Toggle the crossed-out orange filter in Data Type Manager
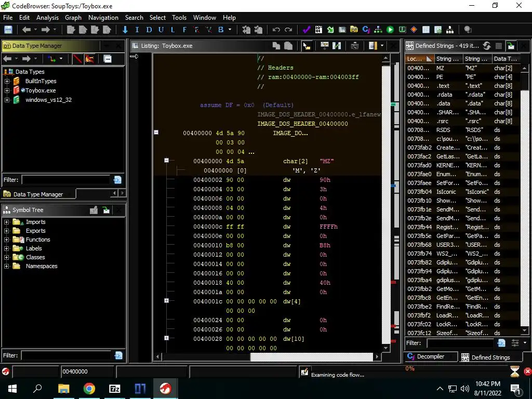Screen dimensions: 532x399 coord(89,59)
